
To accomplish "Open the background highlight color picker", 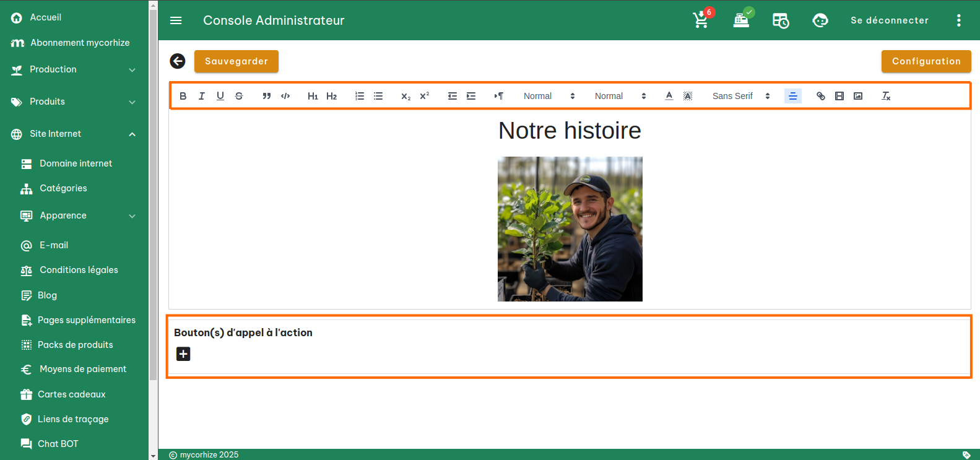I will [688, 96].
